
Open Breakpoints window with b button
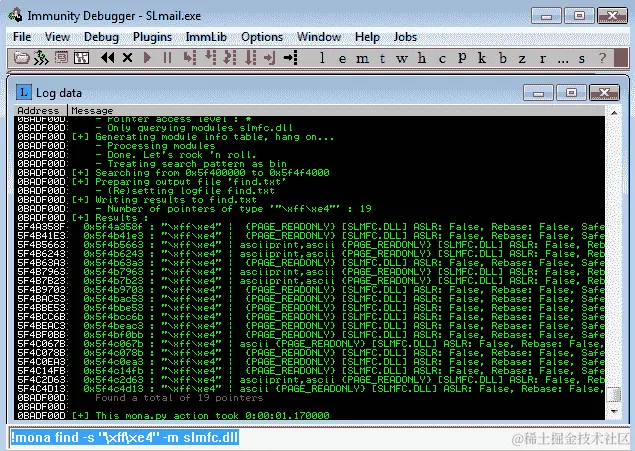502,58
